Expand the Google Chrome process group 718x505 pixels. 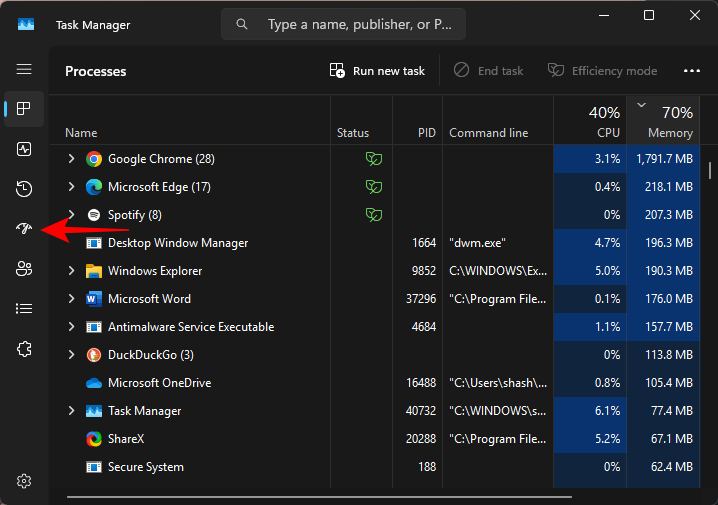[x=71, y=159]
